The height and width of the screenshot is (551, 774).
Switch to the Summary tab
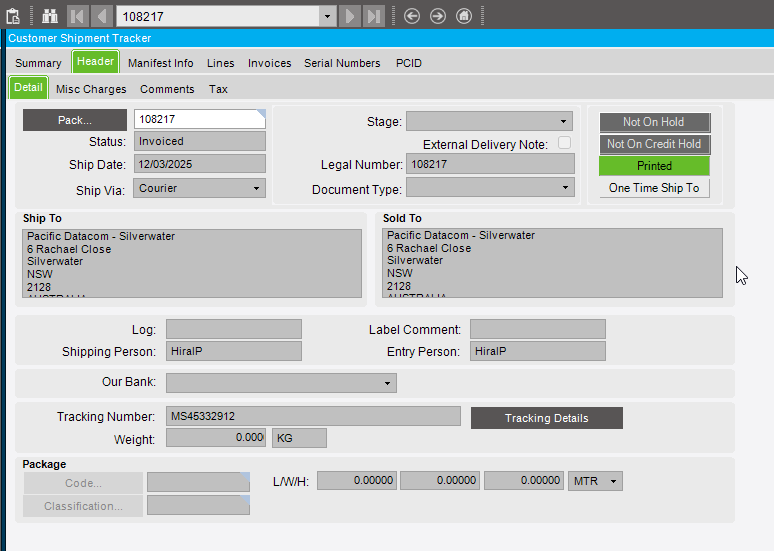tap(38, 63)
